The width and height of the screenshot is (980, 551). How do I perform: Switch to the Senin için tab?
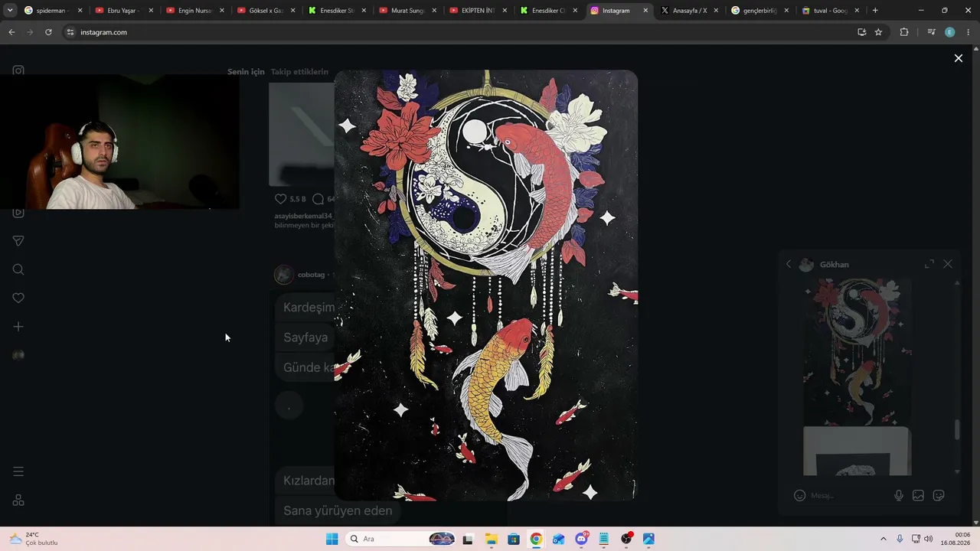(x=246, y=72)
